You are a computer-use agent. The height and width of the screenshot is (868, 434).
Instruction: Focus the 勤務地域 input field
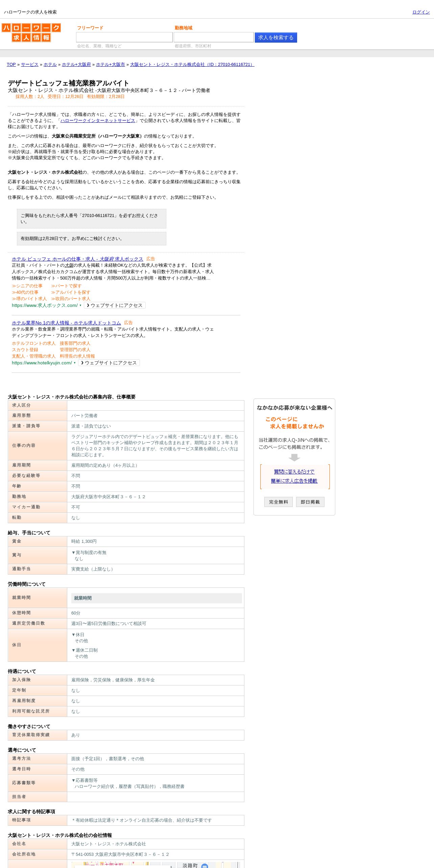[214, 37]
